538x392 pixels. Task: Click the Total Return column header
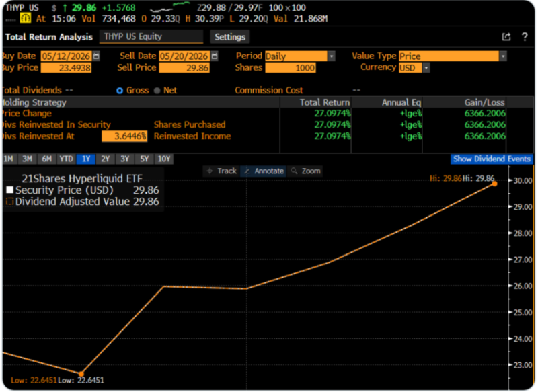coord(325,102)
